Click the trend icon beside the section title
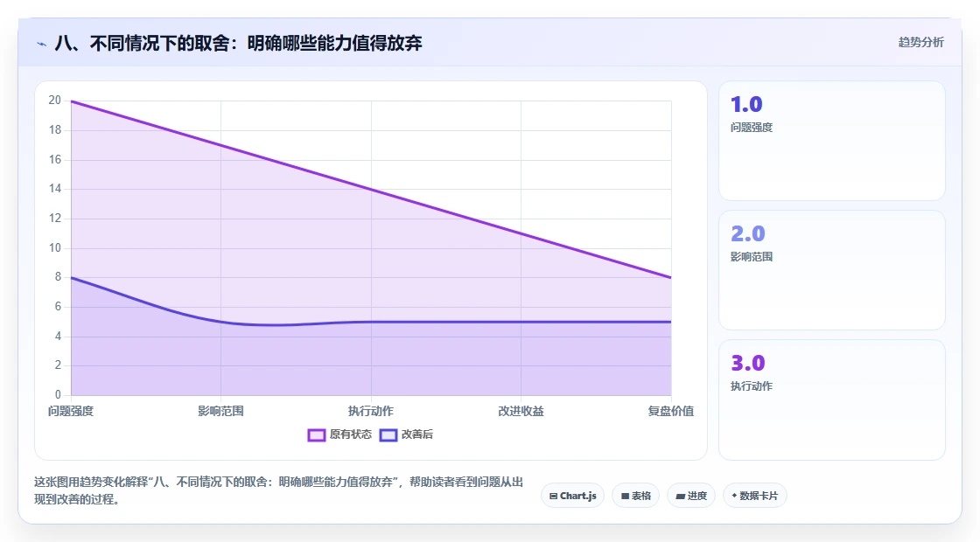This screenshot has height=542, width=980. (x=42, y=44)
